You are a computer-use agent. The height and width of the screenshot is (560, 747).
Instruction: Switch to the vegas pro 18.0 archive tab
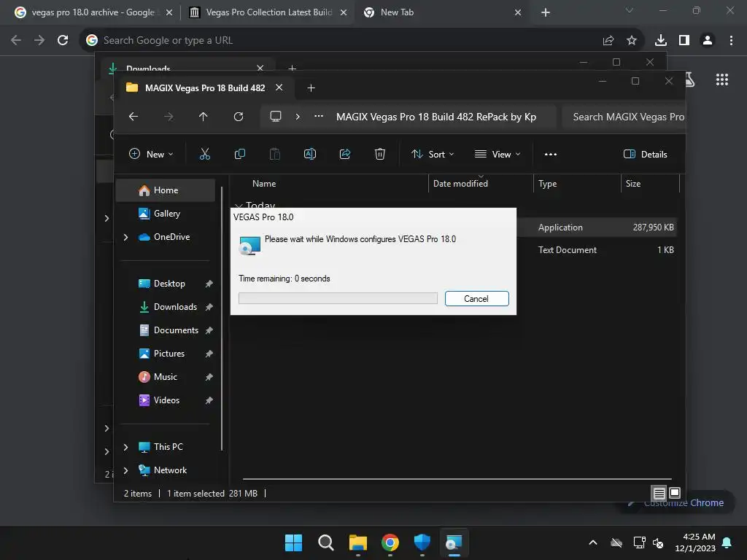tap(93, 12)
